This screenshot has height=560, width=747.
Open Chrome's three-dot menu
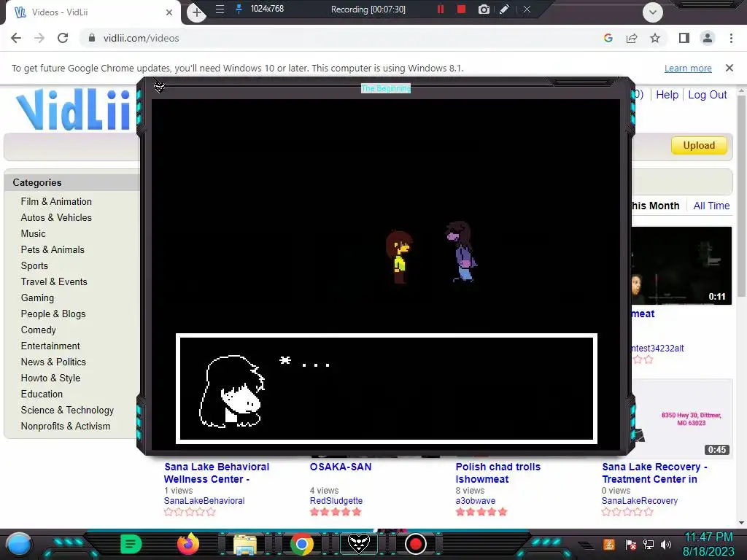(731, 38)
